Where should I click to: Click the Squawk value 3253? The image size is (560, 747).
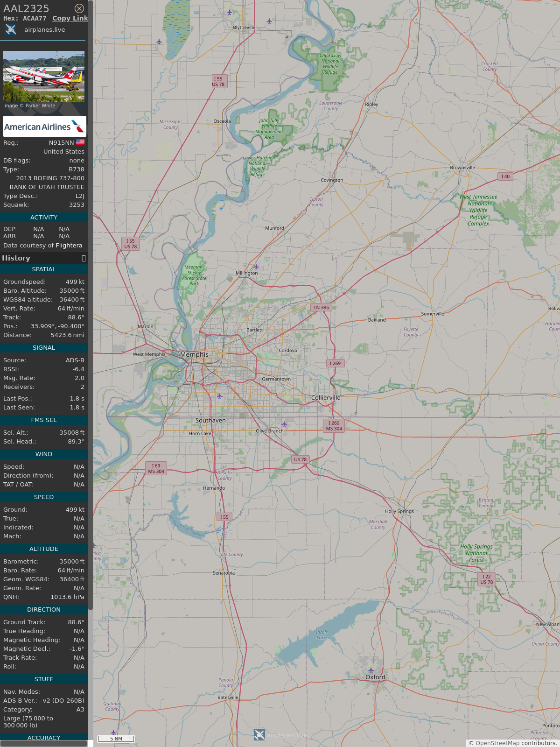(x=77, y=205)
